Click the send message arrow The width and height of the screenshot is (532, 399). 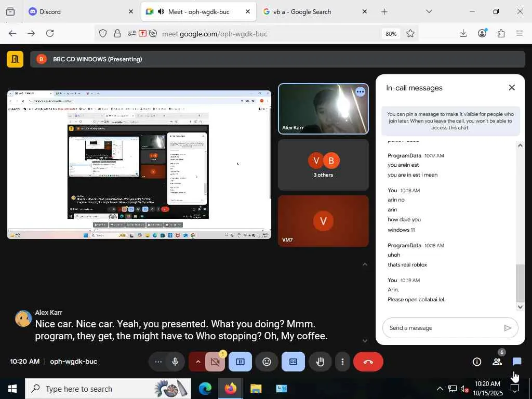[x=508, y=328]
